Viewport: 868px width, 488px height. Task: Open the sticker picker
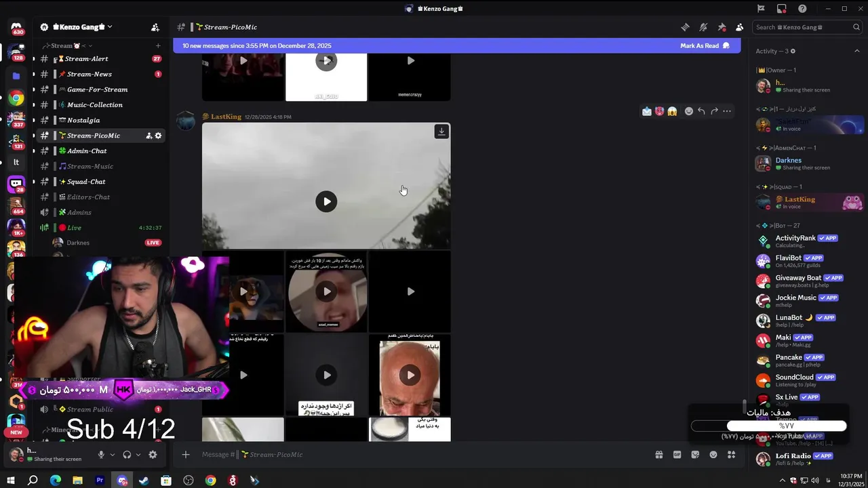click(695, 455)
